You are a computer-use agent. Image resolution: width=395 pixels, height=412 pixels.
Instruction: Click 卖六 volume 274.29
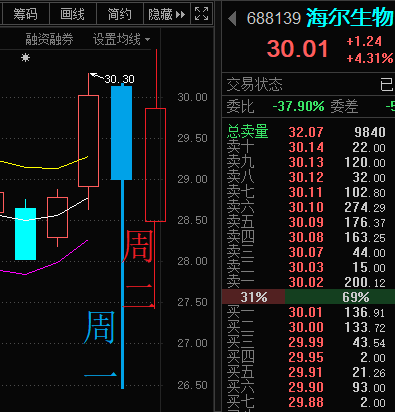(x=365, y=207)
